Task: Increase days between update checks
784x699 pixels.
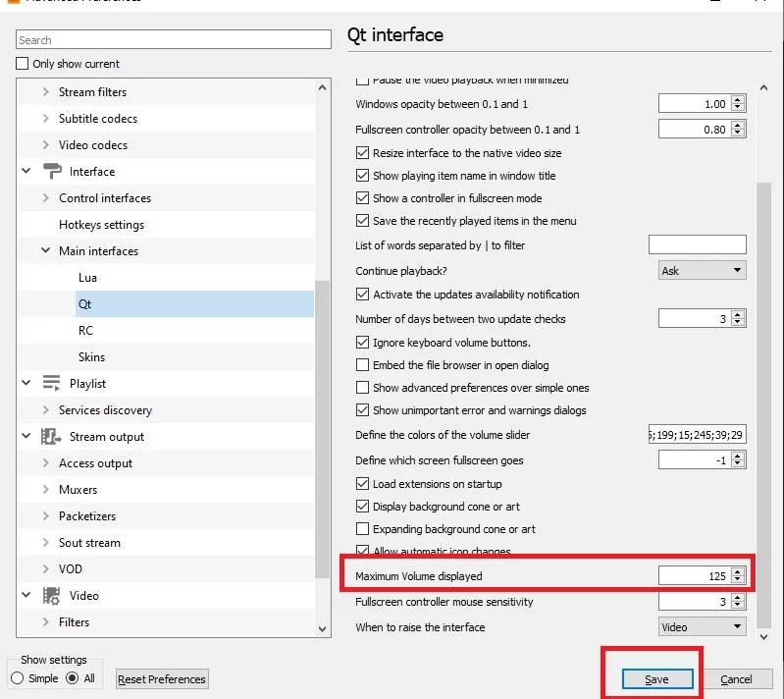Action: 738,314
